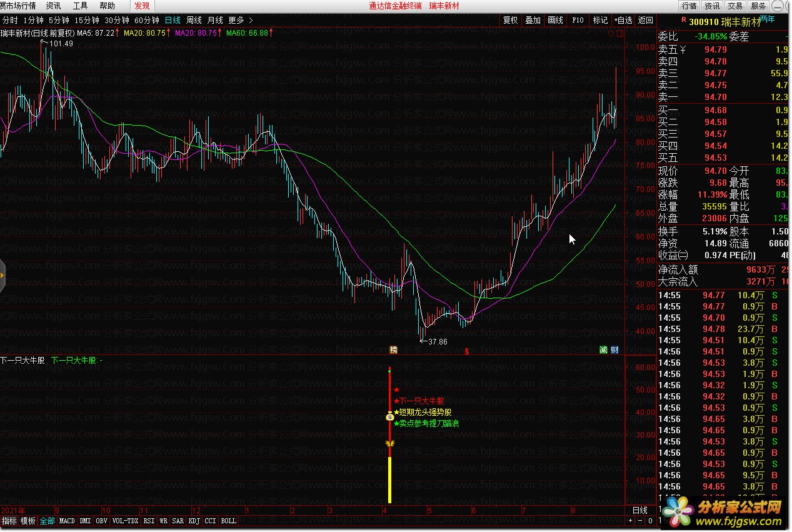Select the 模板 tab at the bottom
This screenshot has height=532, width=792.
pyautogui.click(x=28, y=521)
